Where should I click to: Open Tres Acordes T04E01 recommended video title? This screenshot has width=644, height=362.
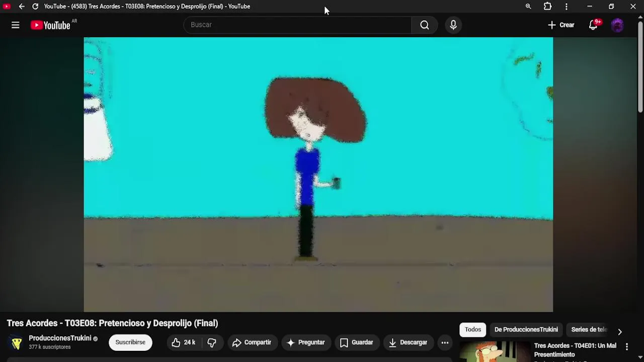coord(575,350)
